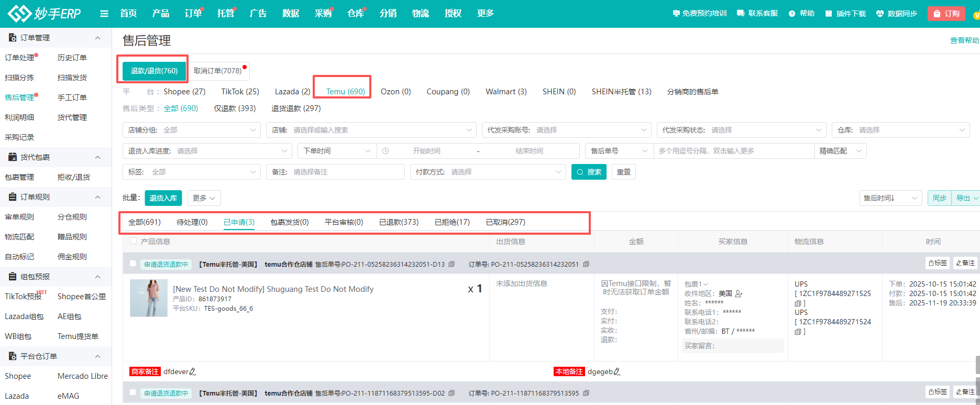This screenshot has width=980, height=405.
Task: Check the second order row ending in D02
Action: (133, 392)
